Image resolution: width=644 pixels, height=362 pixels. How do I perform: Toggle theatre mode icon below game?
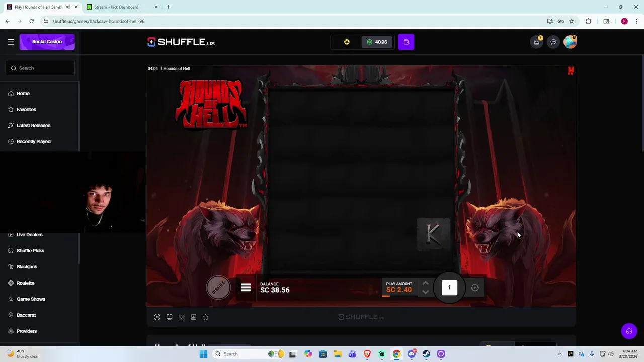click(x=181, y=317)
